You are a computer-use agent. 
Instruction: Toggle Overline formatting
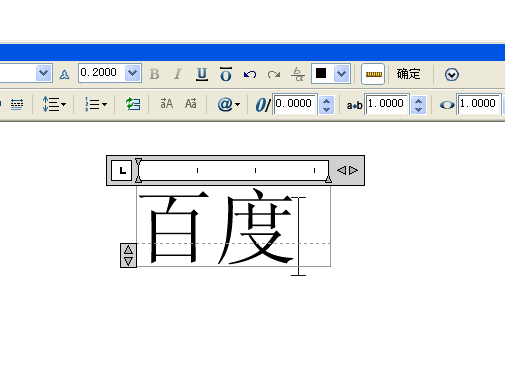(x=226, y=74)
